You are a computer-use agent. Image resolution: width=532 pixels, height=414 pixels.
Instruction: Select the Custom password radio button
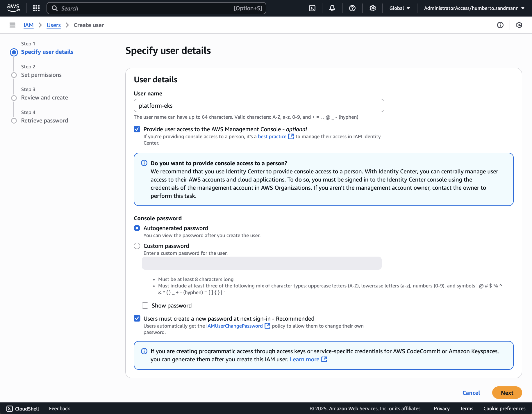(137, 246)
